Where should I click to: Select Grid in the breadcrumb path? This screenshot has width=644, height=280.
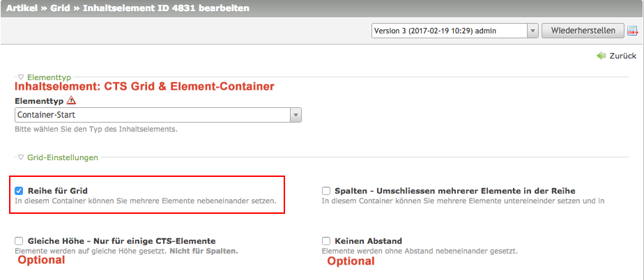[60, 9]
